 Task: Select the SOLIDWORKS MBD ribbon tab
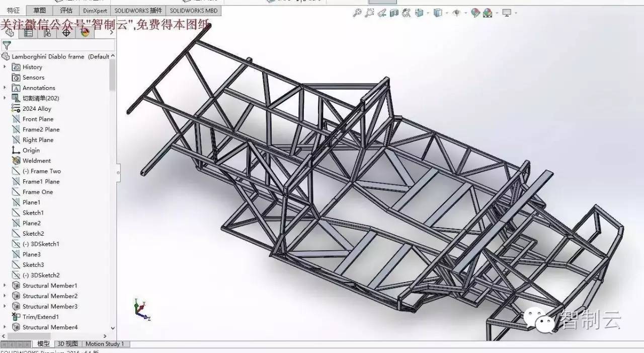pyautogui.click(x=194, y=11)
